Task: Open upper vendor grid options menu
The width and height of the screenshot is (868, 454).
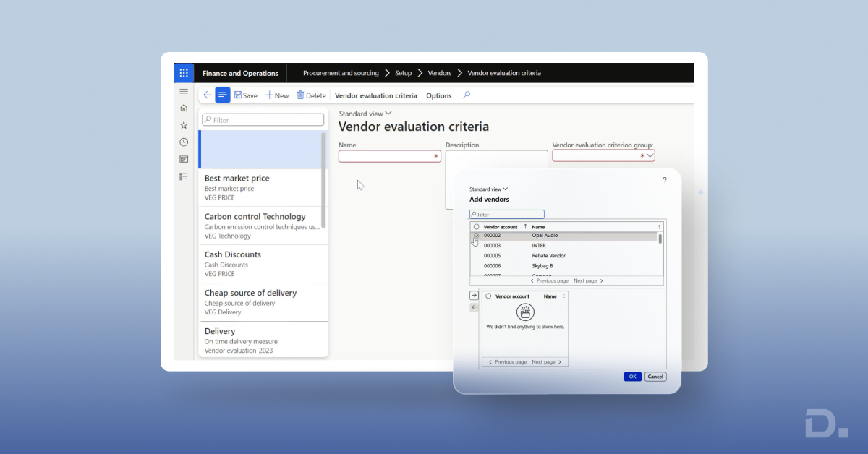Action: (x=659, y=227)
